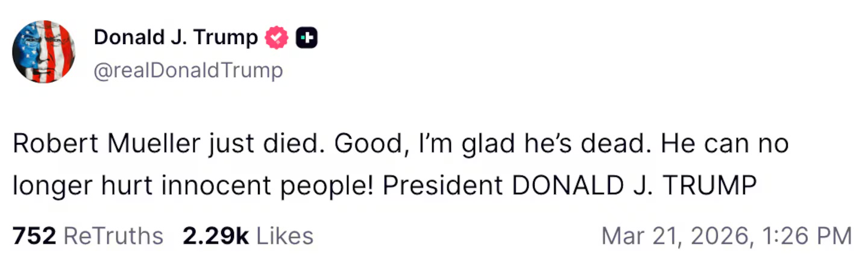
Task: Click the "Mar 21, 2026" date
Action: pyautogui.click(x=674, y=236)
